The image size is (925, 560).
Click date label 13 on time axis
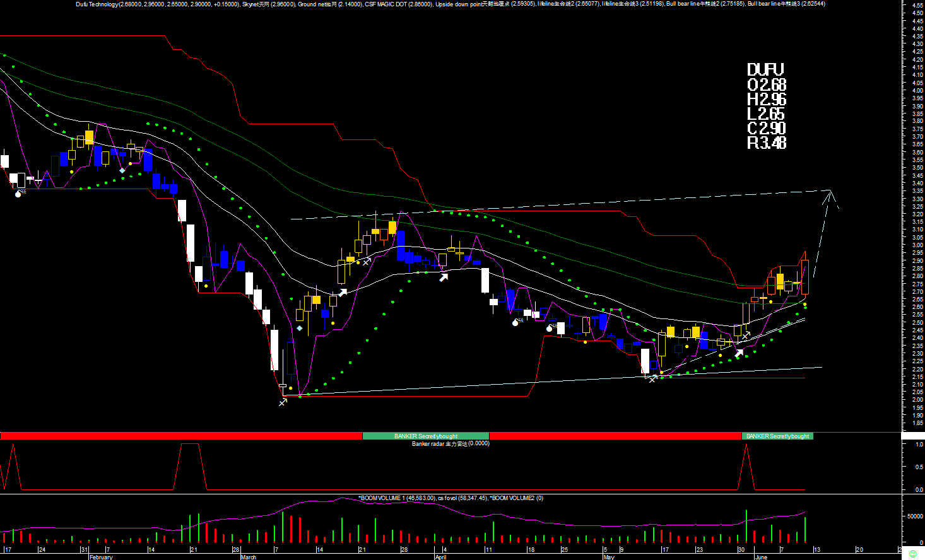pos(816,550)
